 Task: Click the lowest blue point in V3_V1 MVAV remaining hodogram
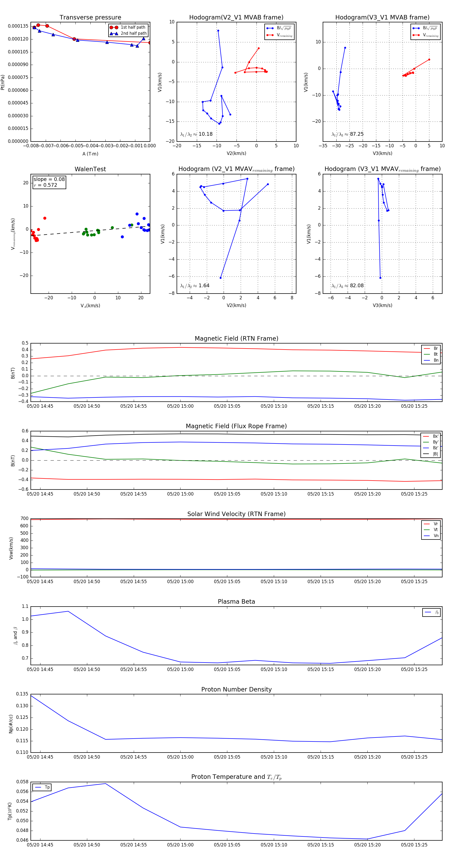[381, 278]
